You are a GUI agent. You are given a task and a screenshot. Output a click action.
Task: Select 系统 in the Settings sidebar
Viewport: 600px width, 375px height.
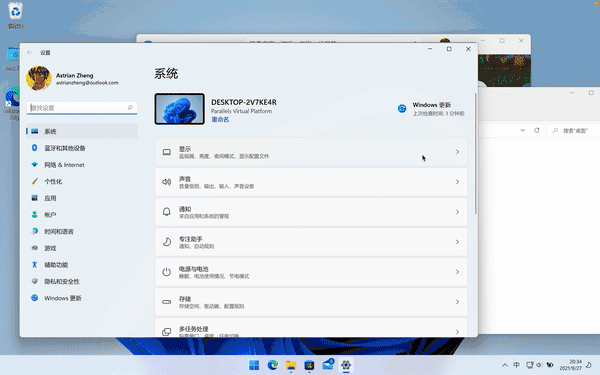pyautogui.click(x=82, y=131)
